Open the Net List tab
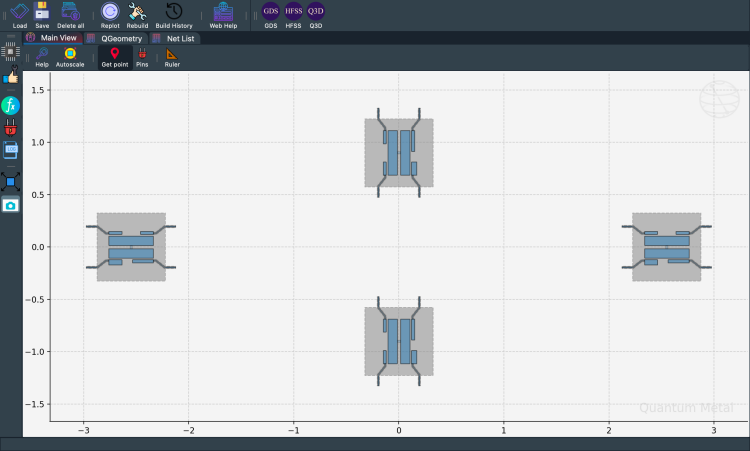 [x=174, y=38]
